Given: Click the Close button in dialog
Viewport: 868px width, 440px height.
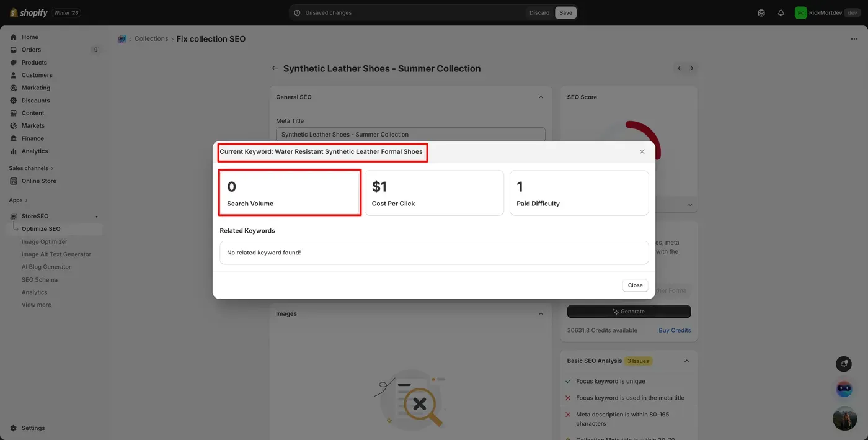Looking at the screenshot, I should tap(635, 285).
